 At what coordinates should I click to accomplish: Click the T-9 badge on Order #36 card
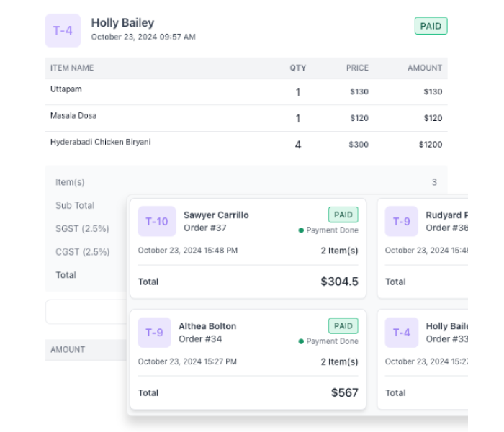(x=402, y=221)
